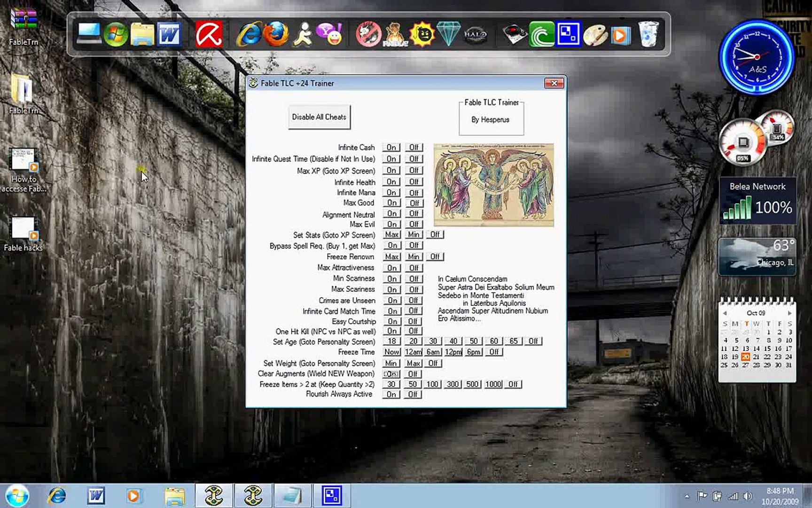Image resolution: width=812 pixels, height=508 pixels.
Task: Open the 'Fable hacks' desktop file
Action: click(23, 234)
